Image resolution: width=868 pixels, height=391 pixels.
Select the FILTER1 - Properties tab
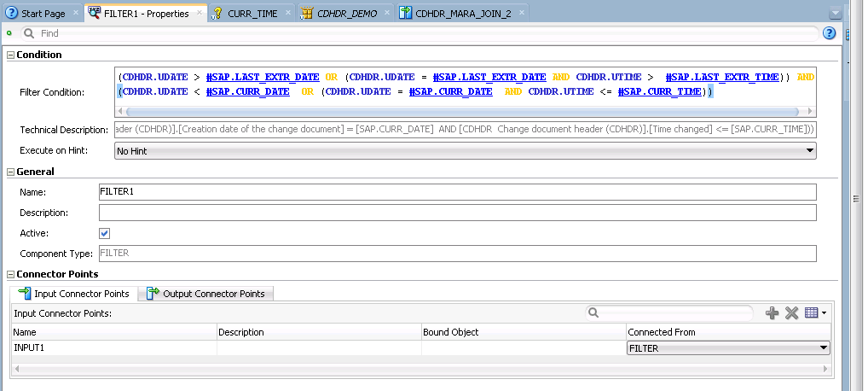(146, 14)
